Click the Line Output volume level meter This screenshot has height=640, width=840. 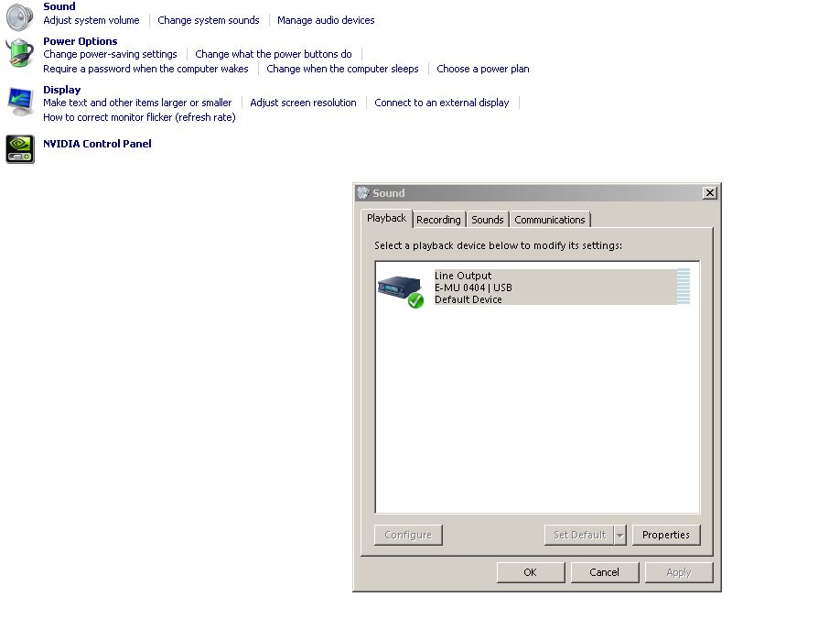[x=683, y=287]
